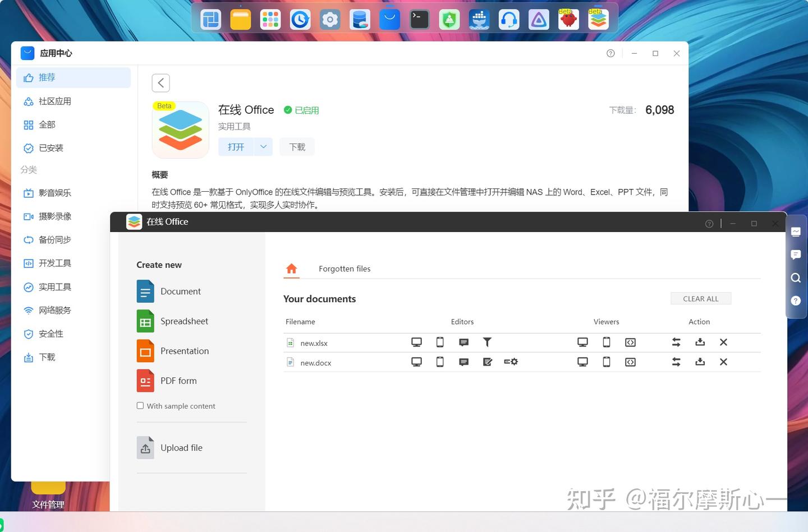Delete new.xlsx from the documents list
This screenshot has width=808, height=532.
723,342
